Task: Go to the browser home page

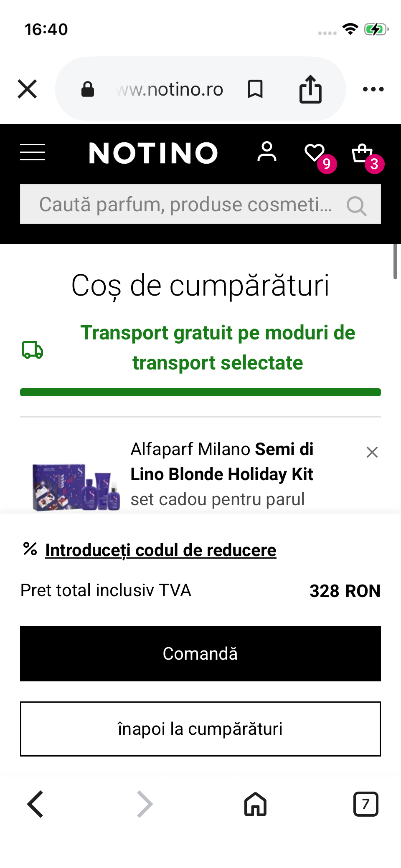Action: click(x=255, y=804)
